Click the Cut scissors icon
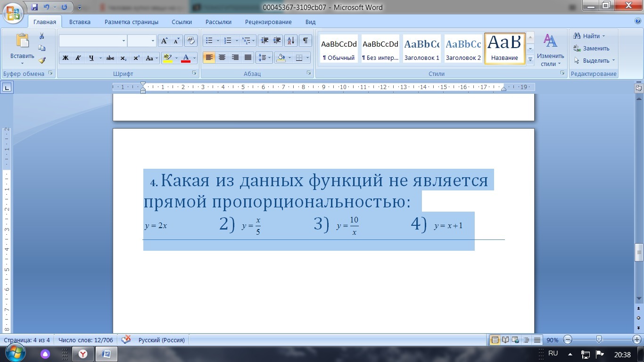The width and height of the screenshot is (644, 362). 42,36
